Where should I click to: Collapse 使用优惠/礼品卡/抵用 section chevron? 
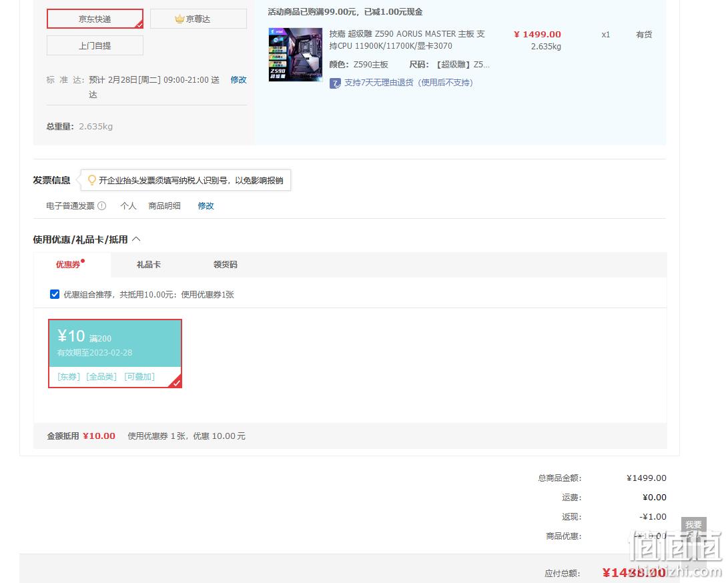136,239
